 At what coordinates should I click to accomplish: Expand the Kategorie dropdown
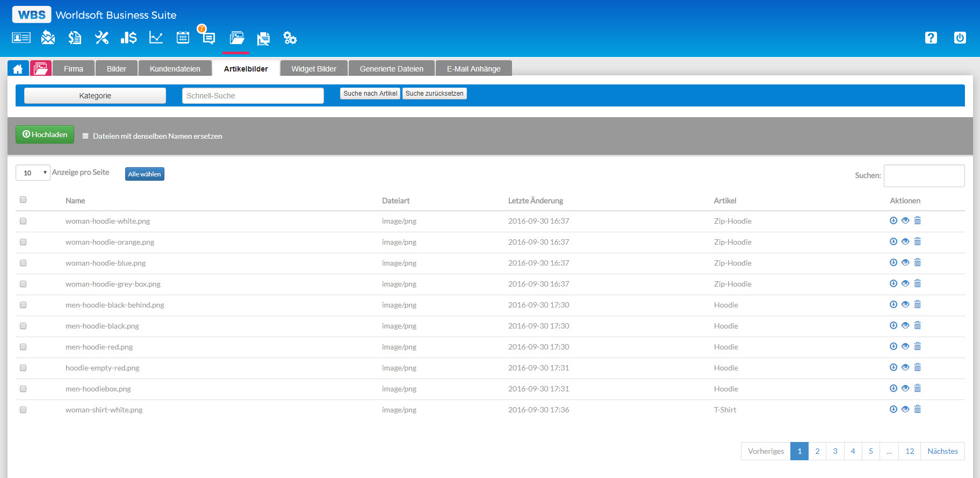[x=95, y=96]
